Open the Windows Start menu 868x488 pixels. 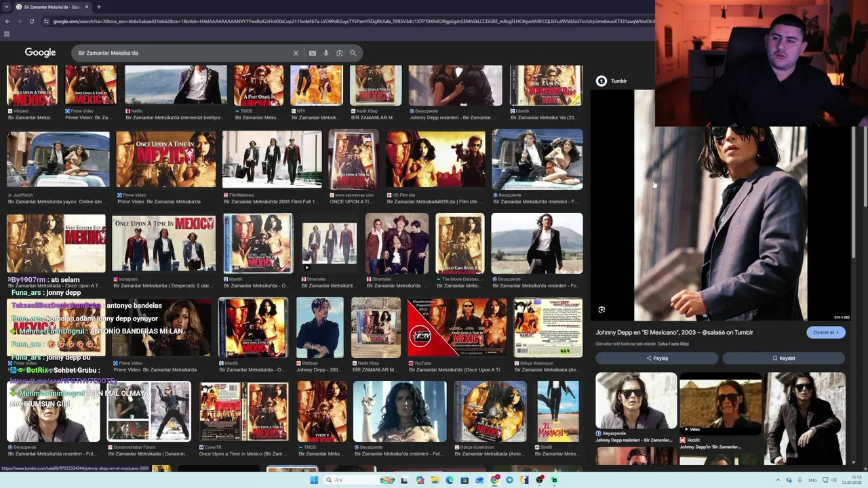(314, 480)
